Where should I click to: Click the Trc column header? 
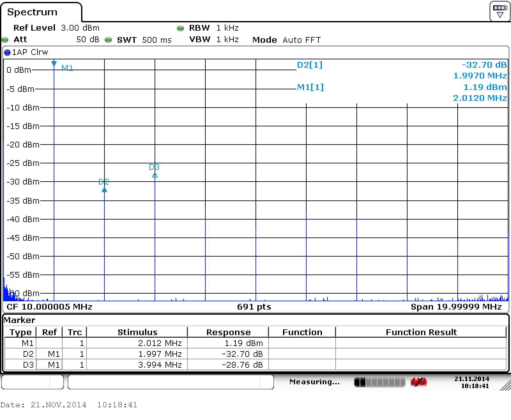tap(75, 332)
